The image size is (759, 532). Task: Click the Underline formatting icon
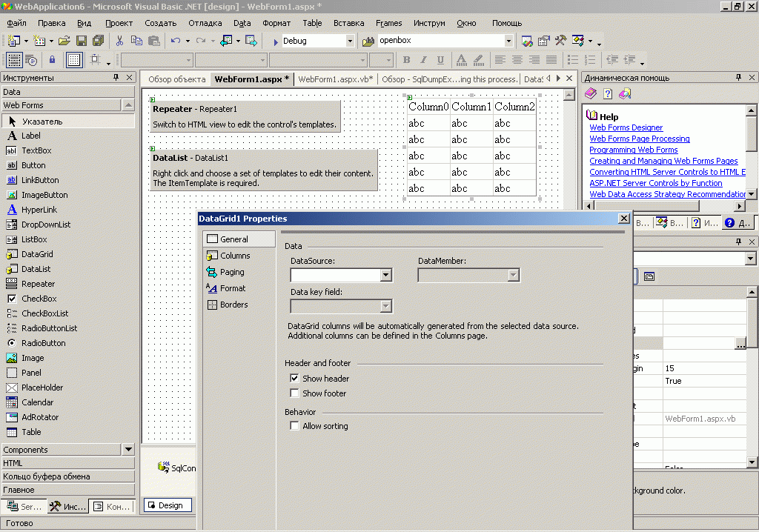point(440,60)
